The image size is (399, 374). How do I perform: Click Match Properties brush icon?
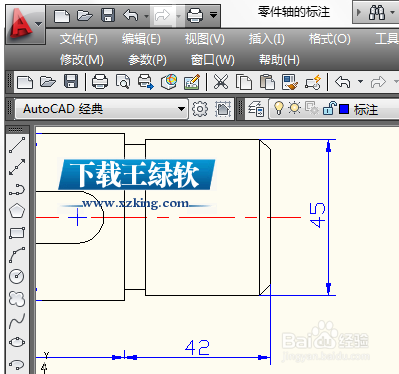pos(290,82)
